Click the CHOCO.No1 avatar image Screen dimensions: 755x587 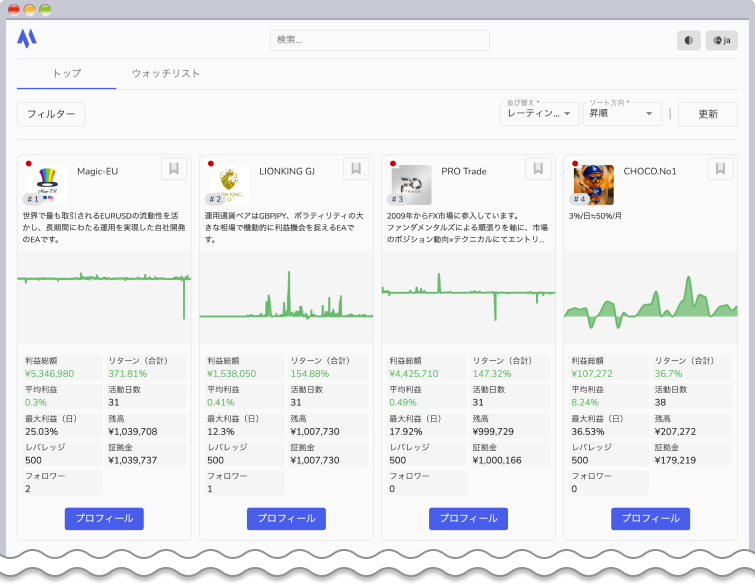tap(593, 182)
